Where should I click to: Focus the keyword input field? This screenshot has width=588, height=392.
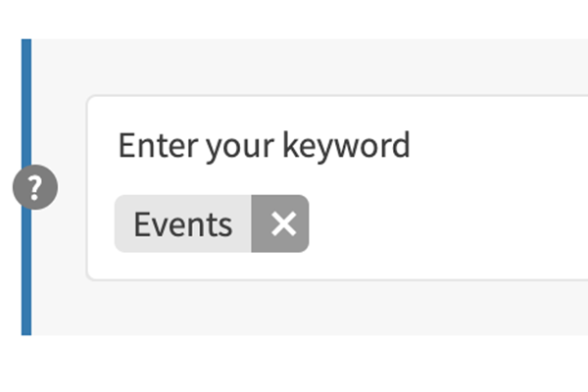point(441,224)
